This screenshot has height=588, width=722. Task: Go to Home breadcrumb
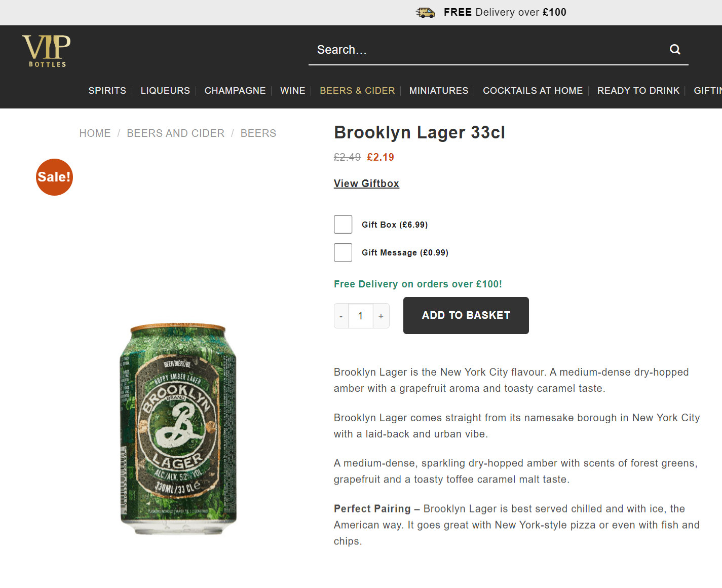click(95, 133)
